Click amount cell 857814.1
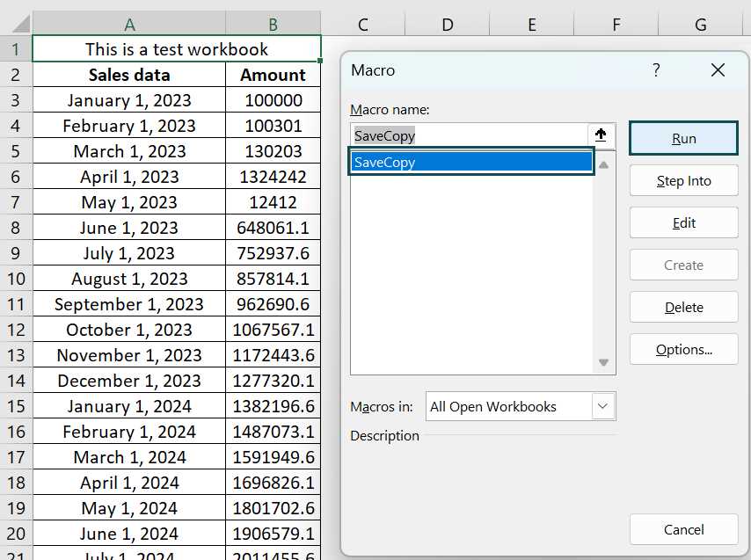Screen dimensions: 751x560 [273, 279]
